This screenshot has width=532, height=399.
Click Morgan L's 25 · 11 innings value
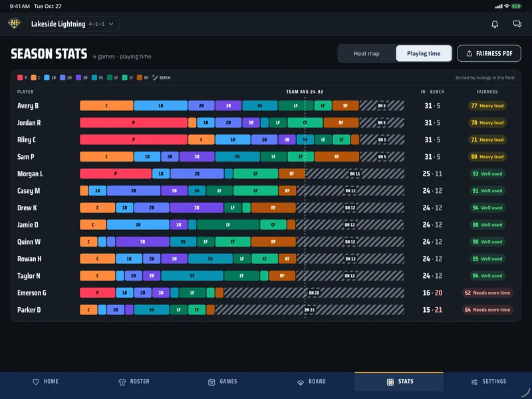tap(432, 174)
